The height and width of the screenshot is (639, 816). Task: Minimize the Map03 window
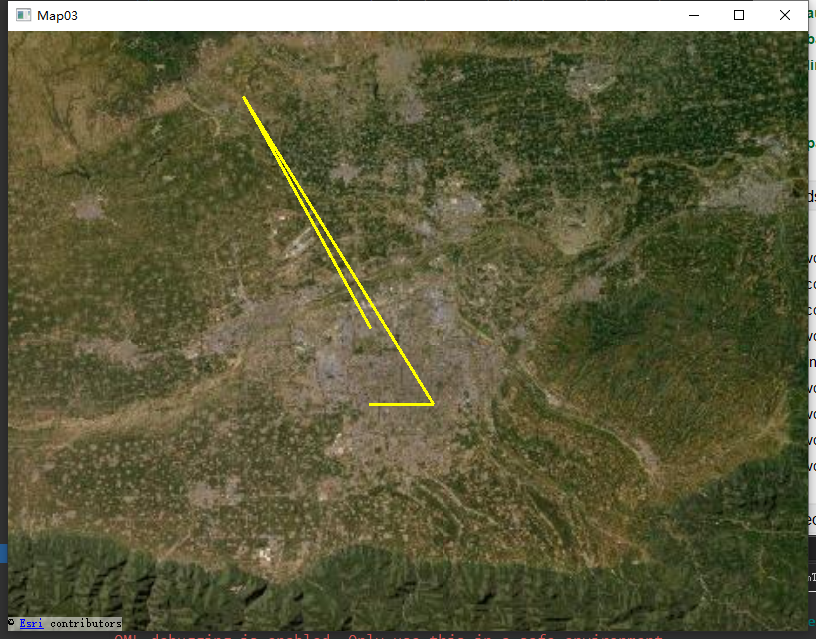(693, 15)
